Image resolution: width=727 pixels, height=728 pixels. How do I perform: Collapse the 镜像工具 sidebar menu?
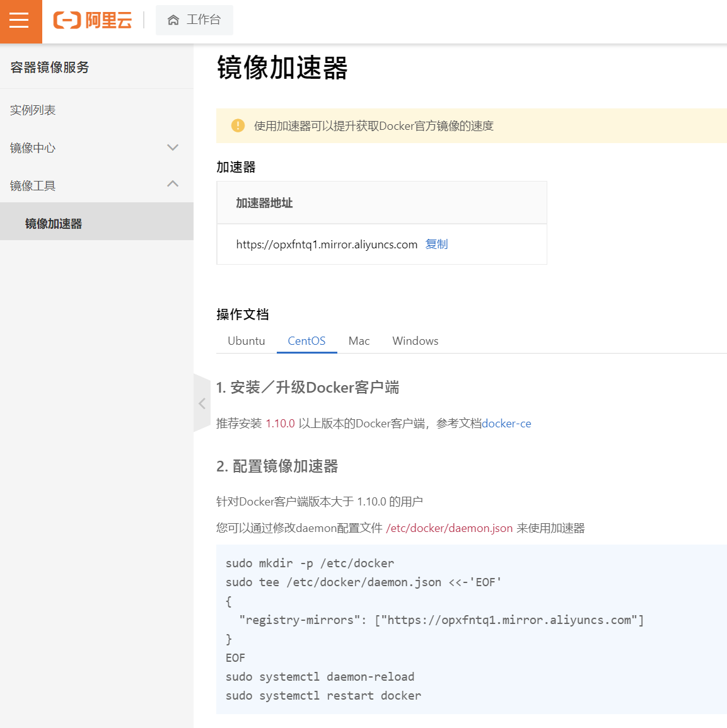[96, 186]
